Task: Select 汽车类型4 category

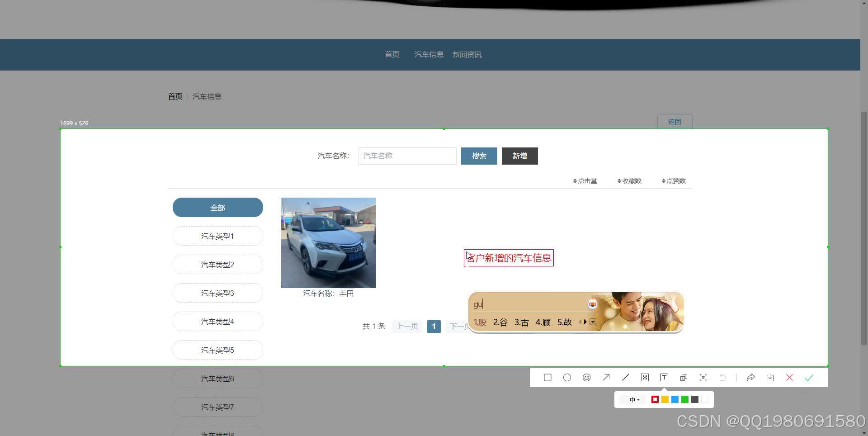Action: click(x=217, y=322)
